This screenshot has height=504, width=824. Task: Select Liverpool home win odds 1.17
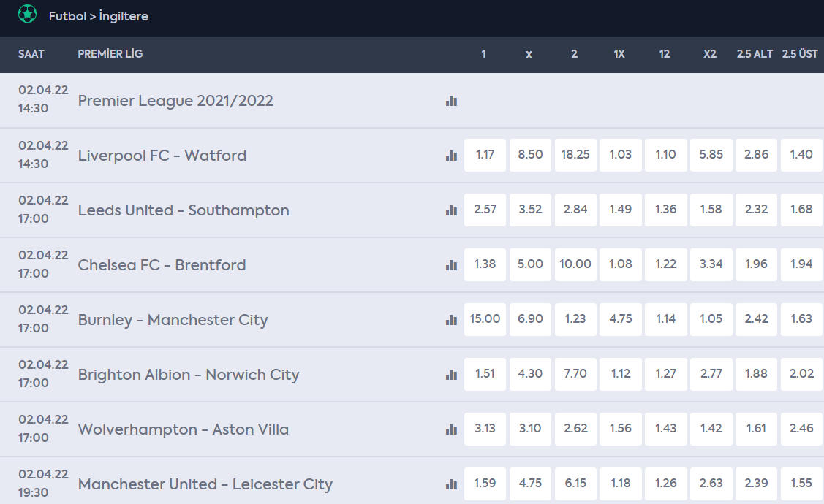(x=485, y=155)
